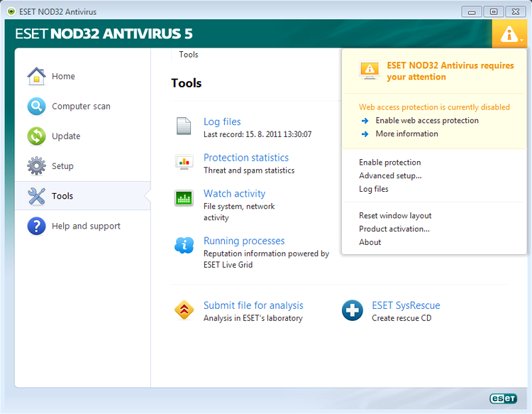This screenshot has width=532, height=414.
Task: Choose Enable web access protection
Action: coord(427,121)
